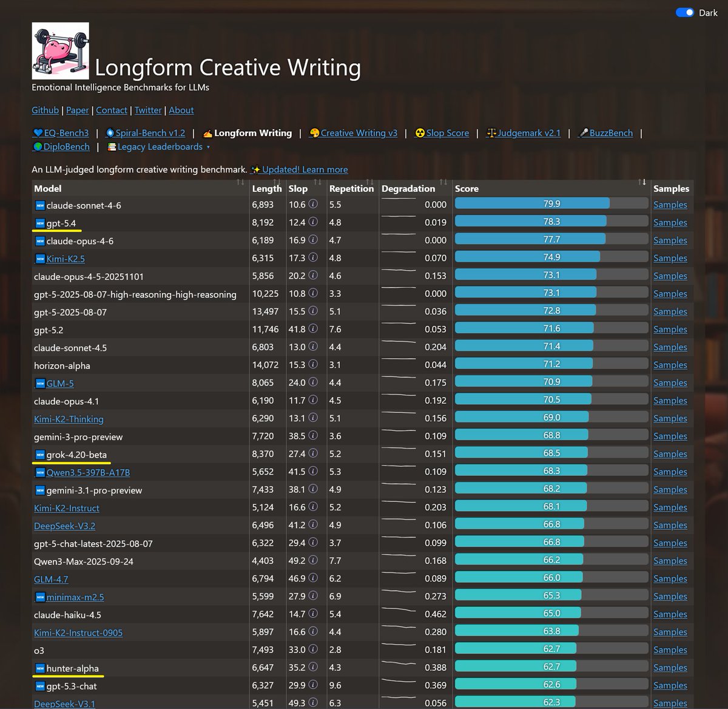The height and width of the screenshot is (709, 728).
Task: Click slop info icon for o3
Action: click(313, 650)
